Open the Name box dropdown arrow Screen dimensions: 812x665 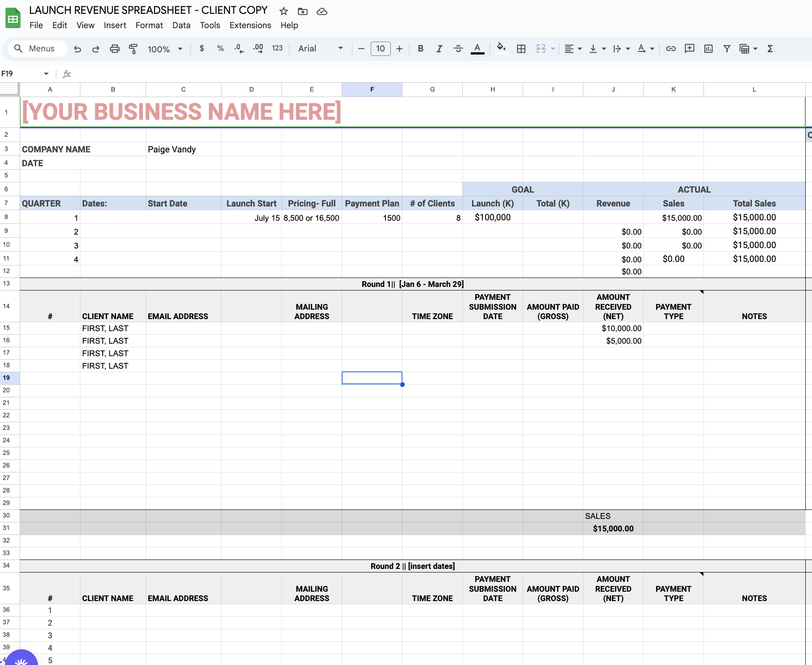coord(46,74)
